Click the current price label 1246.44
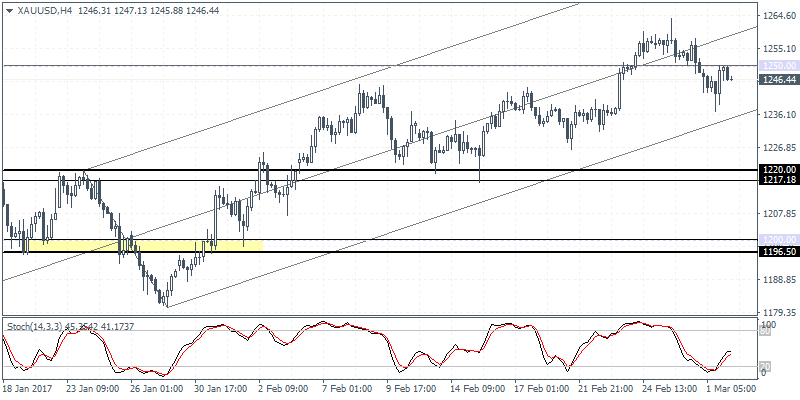Screen dimensions: 800x400 [780, 79]
